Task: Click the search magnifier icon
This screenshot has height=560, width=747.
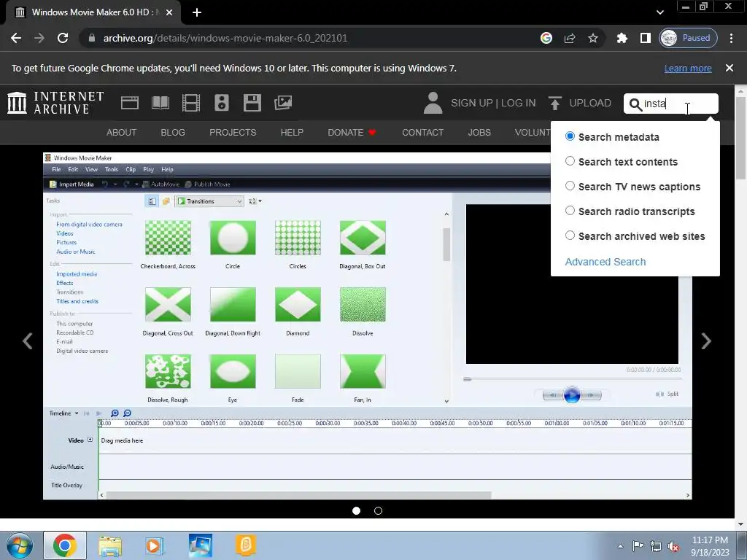Action: pyautogui.click(x=635, y=104)
